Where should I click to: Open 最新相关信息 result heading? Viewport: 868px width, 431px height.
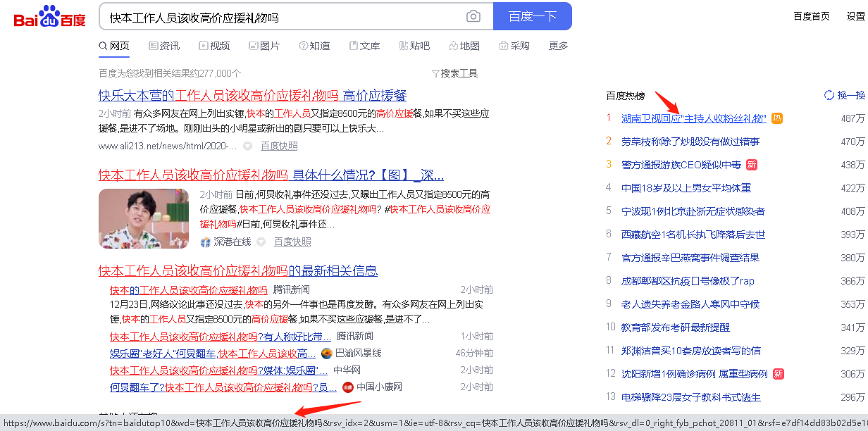(x=238, y=270)
